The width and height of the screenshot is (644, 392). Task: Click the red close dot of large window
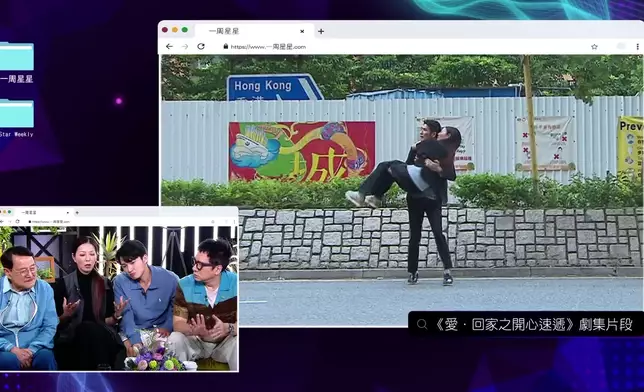(x=165, y=30)
